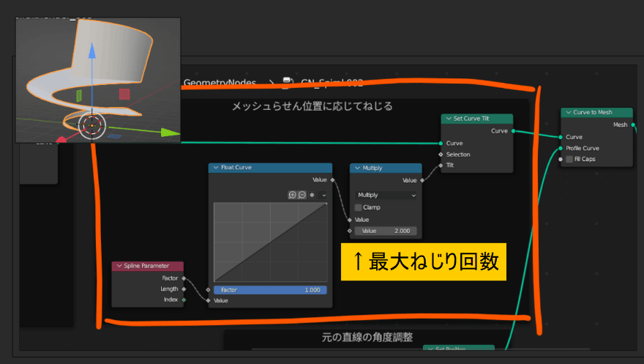Select the Float Curve node header
The height and width of the screenshot is (364, 644).
(x=270, y=168)
